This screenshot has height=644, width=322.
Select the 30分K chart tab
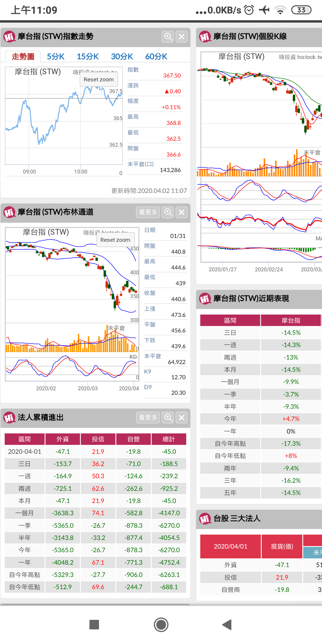122,57
